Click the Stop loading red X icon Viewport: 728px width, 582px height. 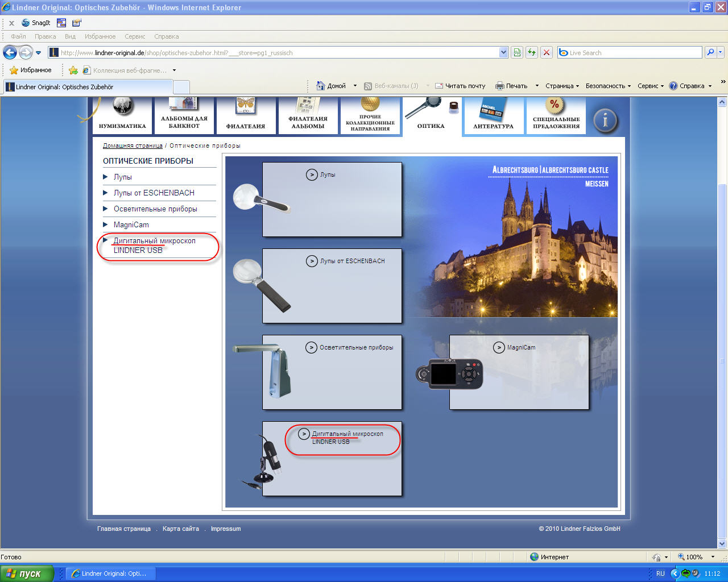coord(547,52)
